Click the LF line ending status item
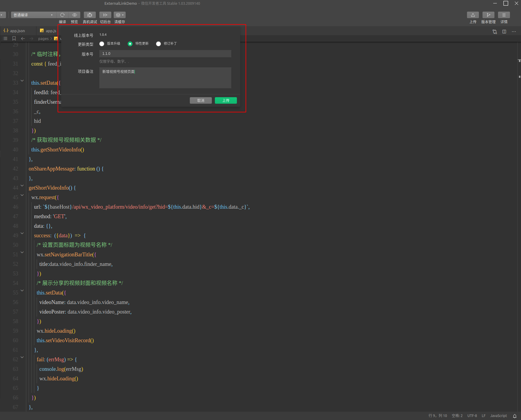 pos(484,416)
